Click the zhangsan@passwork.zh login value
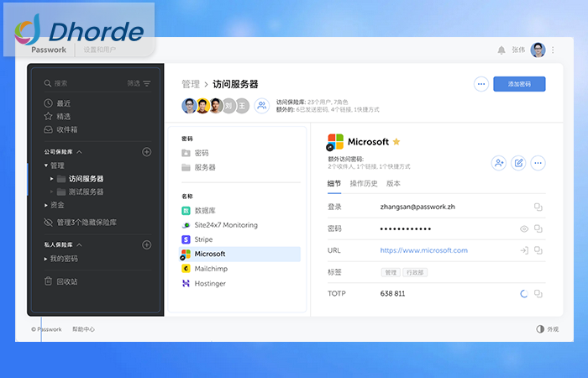Viewport: 588px width, 378px height. 417,207
